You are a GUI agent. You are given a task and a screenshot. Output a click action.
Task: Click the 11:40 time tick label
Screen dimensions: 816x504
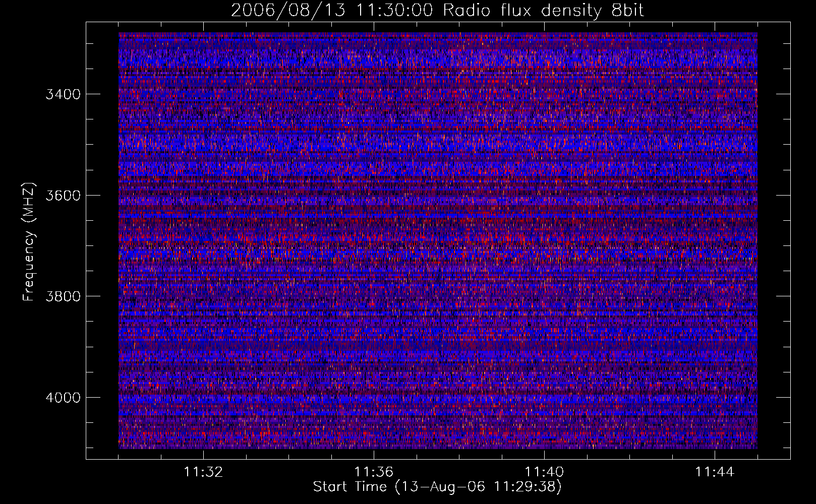544,472
